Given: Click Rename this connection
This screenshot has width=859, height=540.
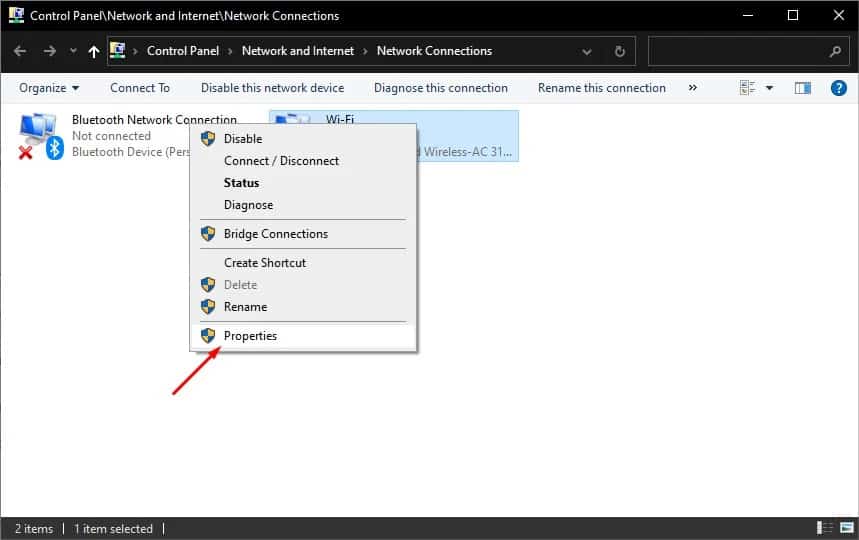Looking at the screenshot, I should point(602,88).
